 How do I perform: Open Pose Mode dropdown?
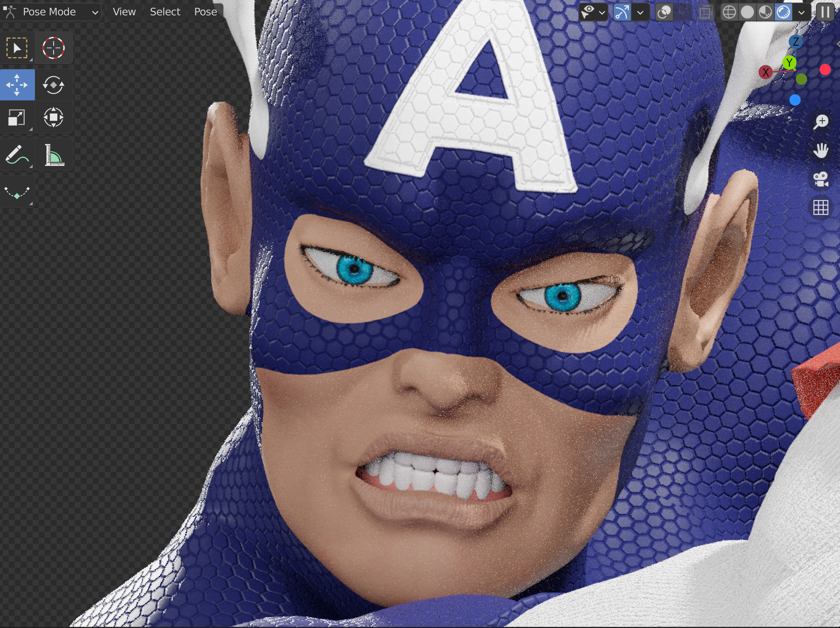pos(51,12)
